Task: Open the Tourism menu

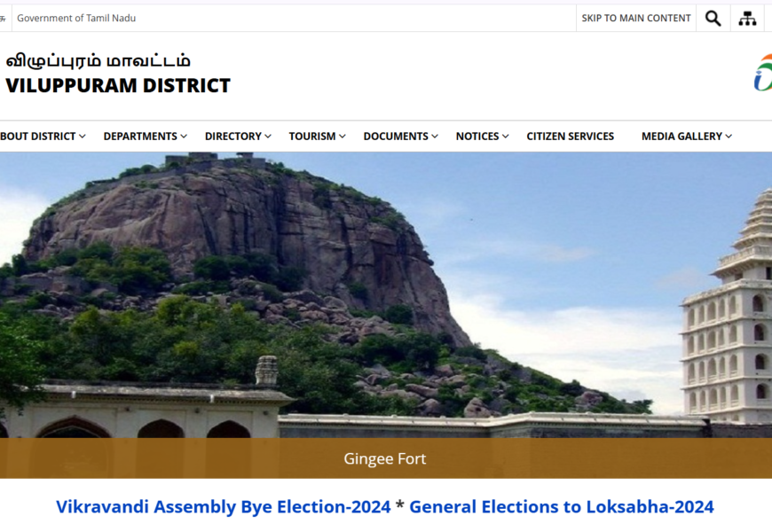Action: tap(312, 137)
